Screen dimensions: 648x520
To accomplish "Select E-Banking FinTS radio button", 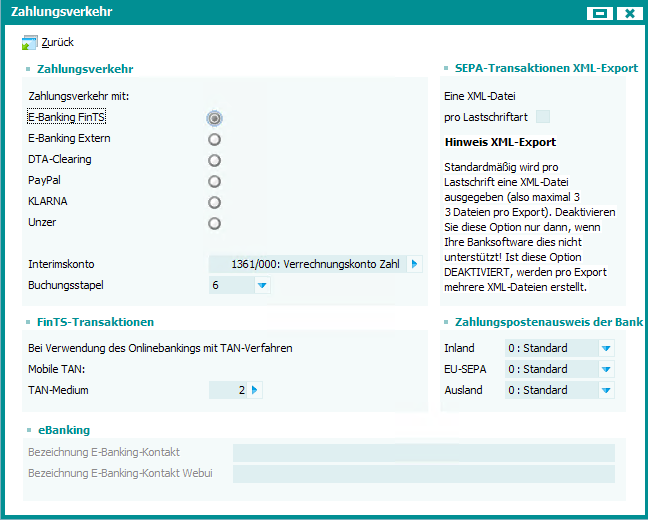I will pyautogui.click(x=214, y=118).
